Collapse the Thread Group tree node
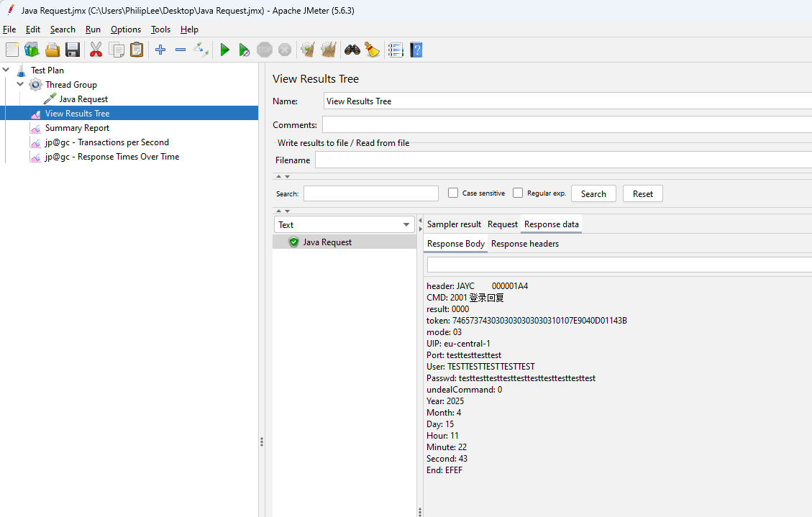The width and height of the screenshot is (812, 517). click(20, 84)
